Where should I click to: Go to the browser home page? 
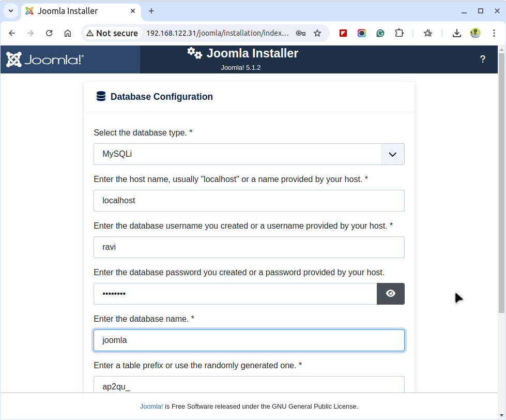coord(68,33)
